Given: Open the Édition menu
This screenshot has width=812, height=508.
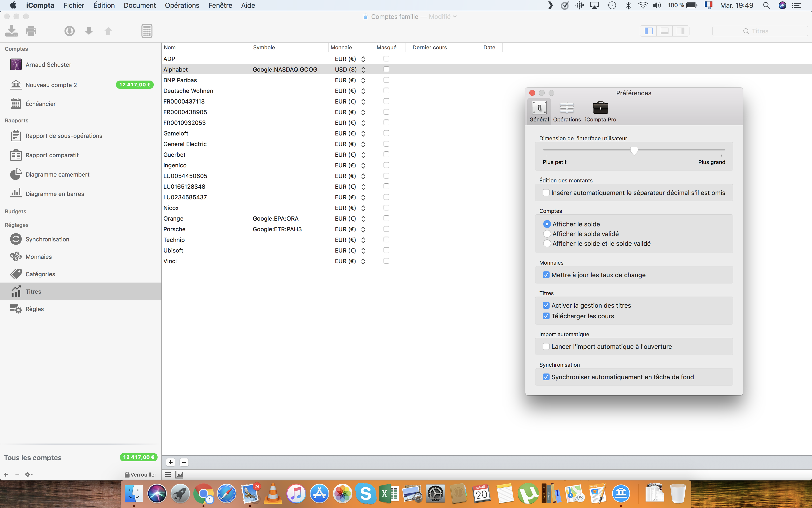Looking at the screenshot, I should [x=104, y=5].
